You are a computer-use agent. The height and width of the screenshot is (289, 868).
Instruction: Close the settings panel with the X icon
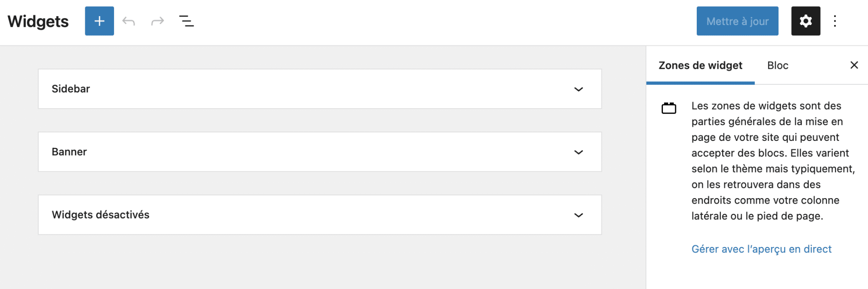click(854, 65)
